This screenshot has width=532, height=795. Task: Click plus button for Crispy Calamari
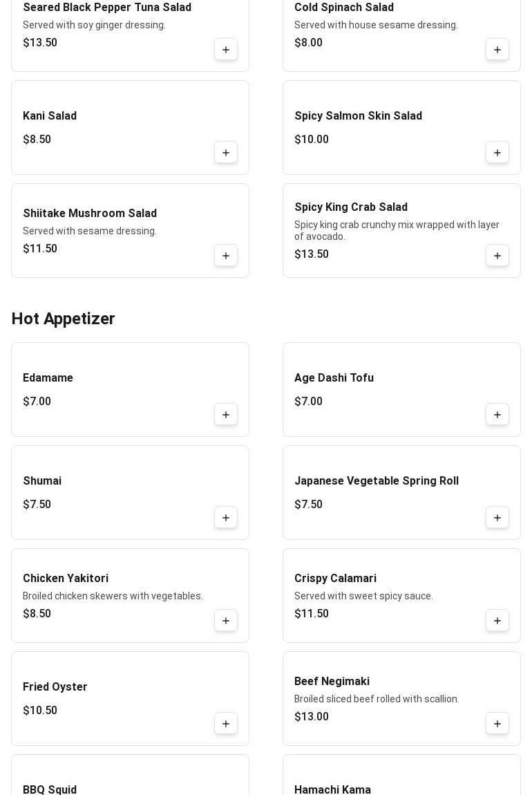tap(497, 621)
